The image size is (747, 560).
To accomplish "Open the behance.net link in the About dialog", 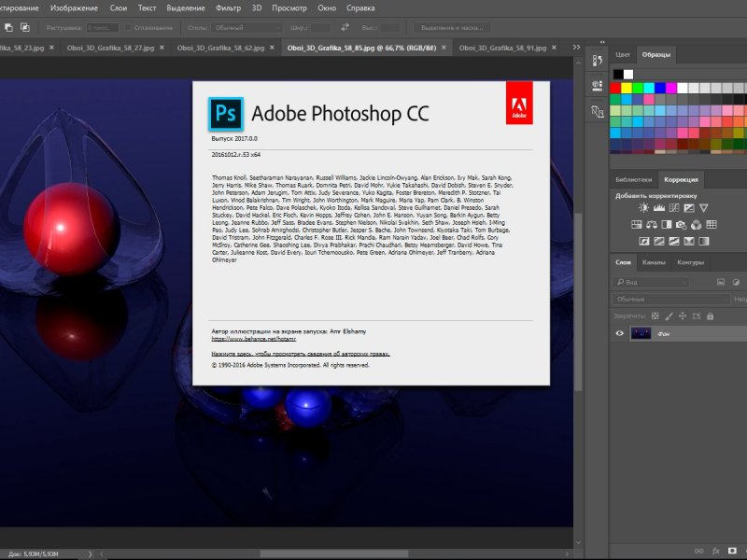I will click(x=253, y=339).
